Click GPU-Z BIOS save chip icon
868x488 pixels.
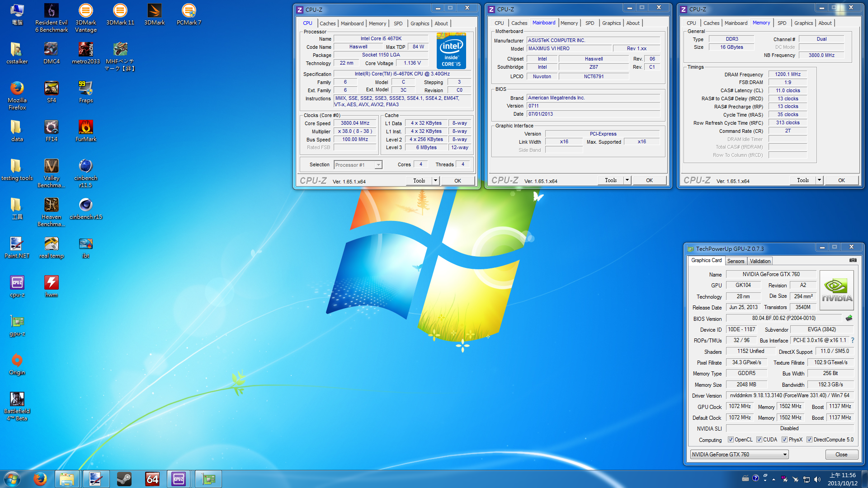(x=849, y=318)
